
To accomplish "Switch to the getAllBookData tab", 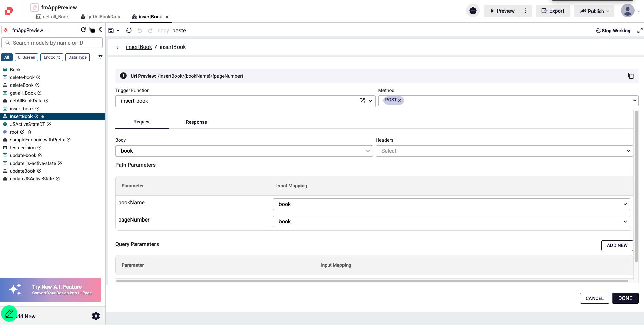I will point(101,17).
